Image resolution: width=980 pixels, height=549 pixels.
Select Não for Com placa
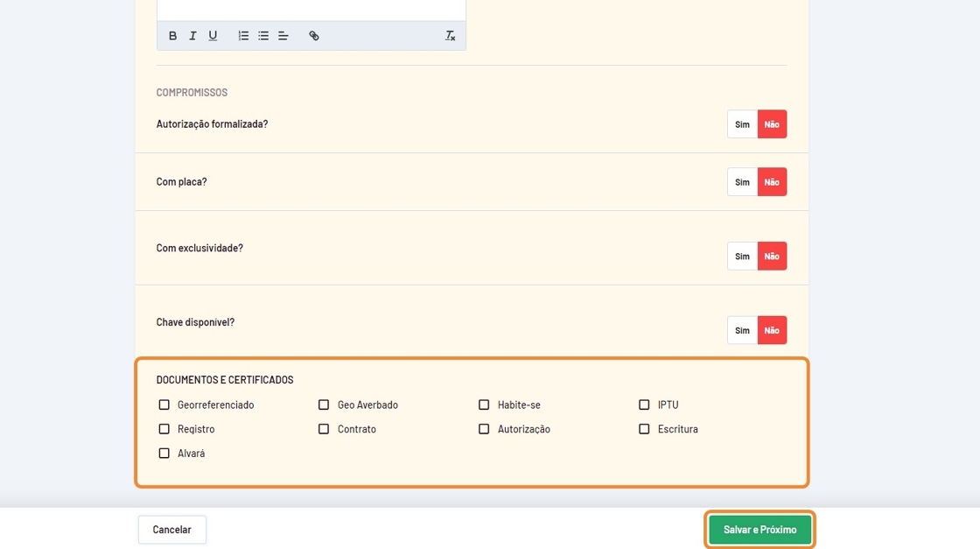[772, 182]
